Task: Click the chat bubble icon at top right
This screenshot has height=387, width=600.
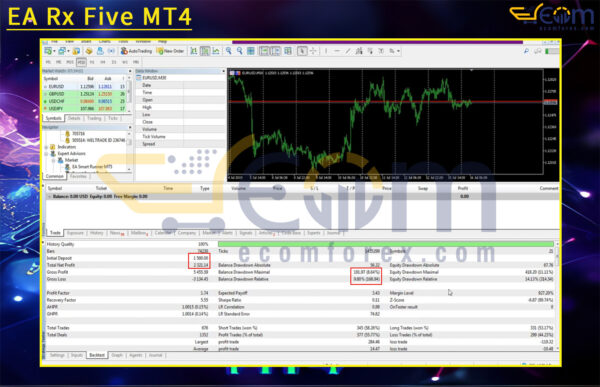Action: click(538, 51)
